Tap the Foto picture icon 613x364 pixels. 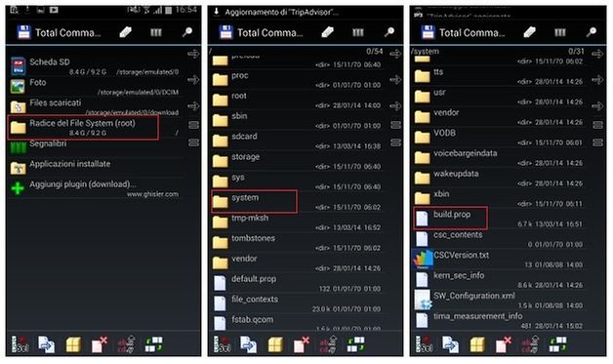click(18, 87)
